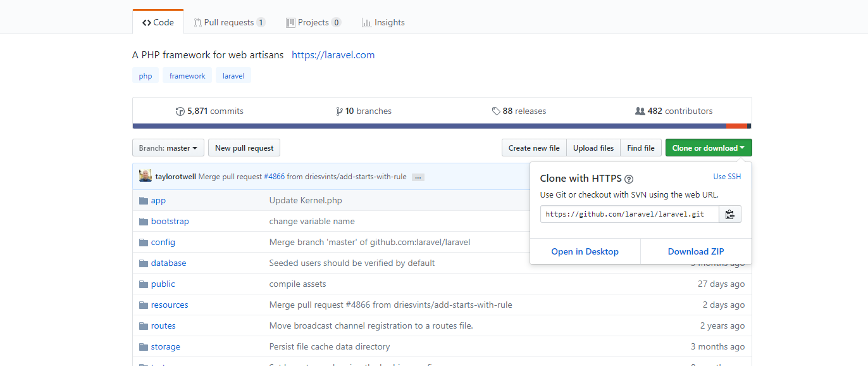The width and height of the screenshot is (868, 366).
Task: Click the contributors people icon
Action: tap(640, 111)
